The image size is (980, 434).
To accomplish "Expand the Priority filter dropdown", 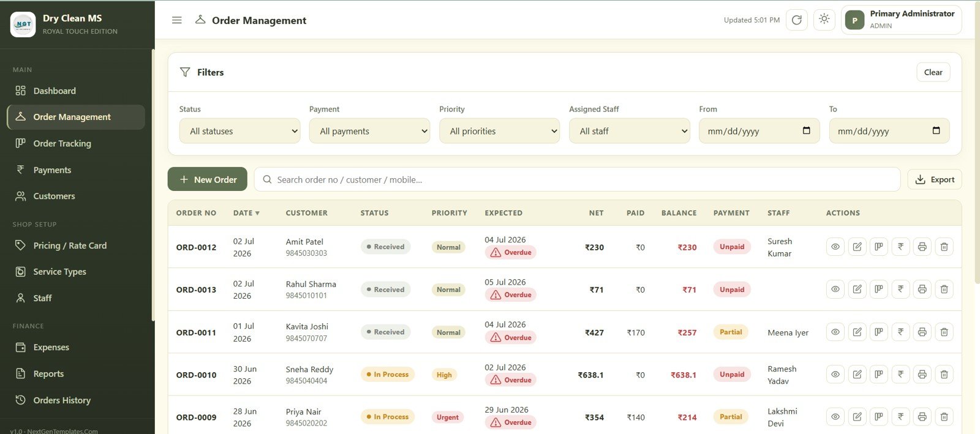I will tap(499, 131).
